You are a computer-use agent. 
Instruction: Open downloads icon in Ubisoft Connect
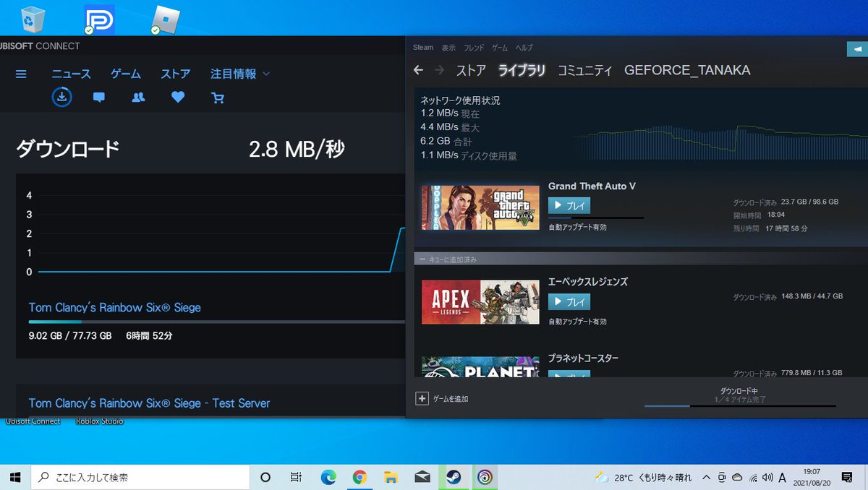(62, 97)
